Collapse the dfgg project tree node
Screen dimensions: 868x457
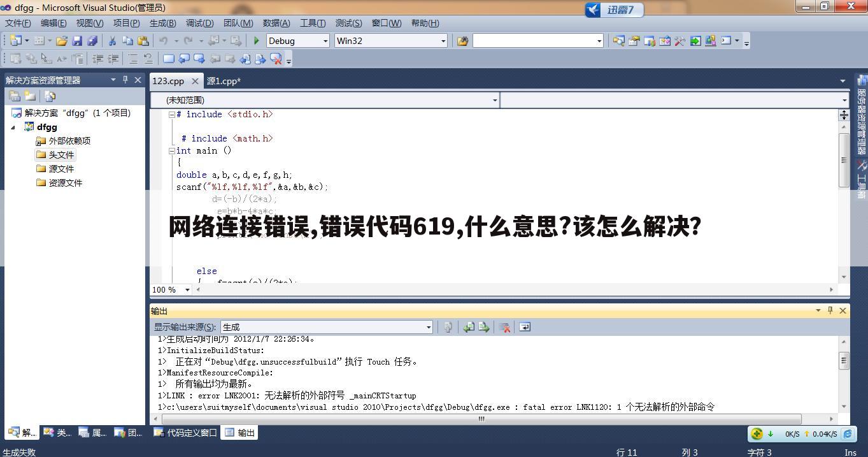[13, 127]
